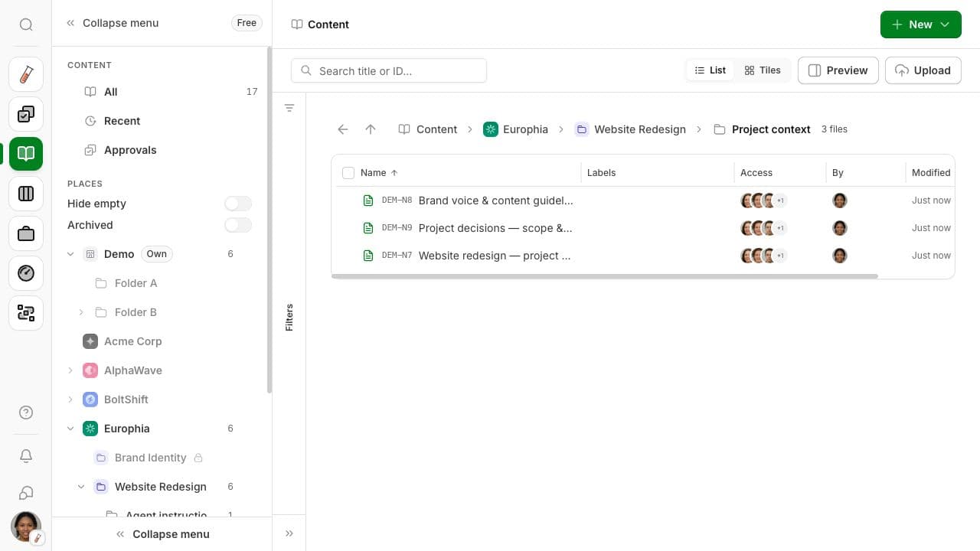
Task: Expand the AlphaWave place
Action: click(x=70, y=370)
